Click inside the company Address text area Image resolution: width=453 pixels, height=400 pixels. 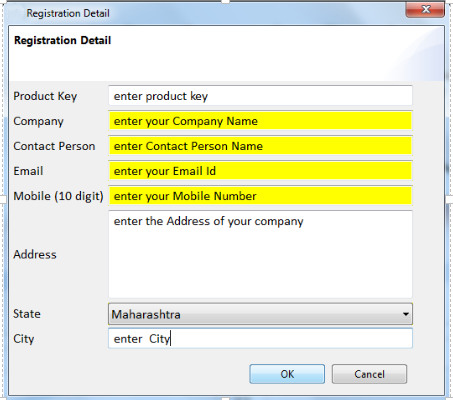(260, 254)
